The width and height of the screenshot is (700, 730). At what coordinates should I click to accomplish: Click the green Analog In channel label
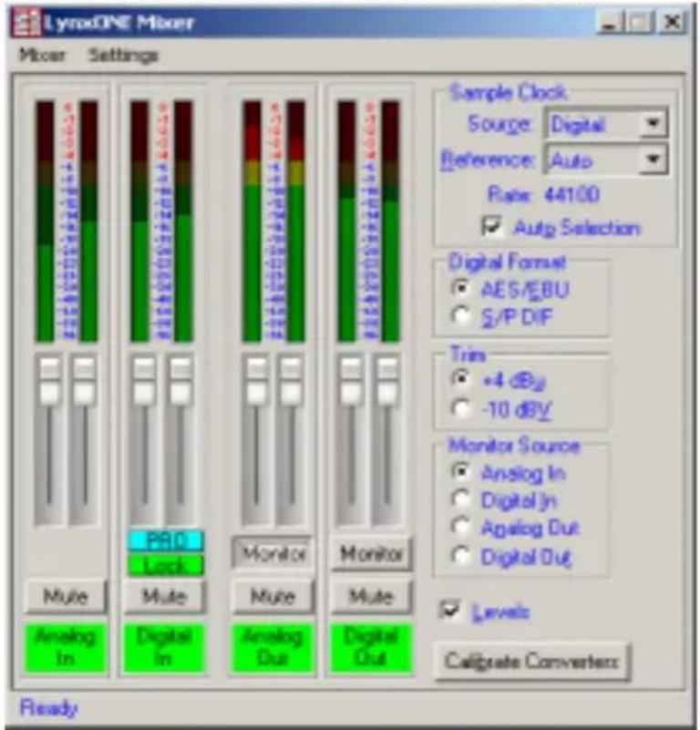(x=66, y=649)
